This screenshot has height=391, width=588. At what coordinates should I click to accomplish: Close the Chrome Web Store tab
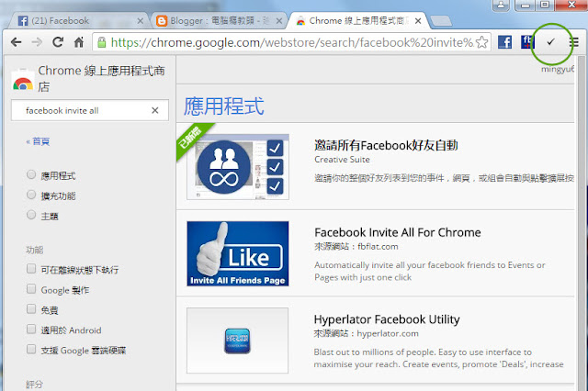(418, 21)
